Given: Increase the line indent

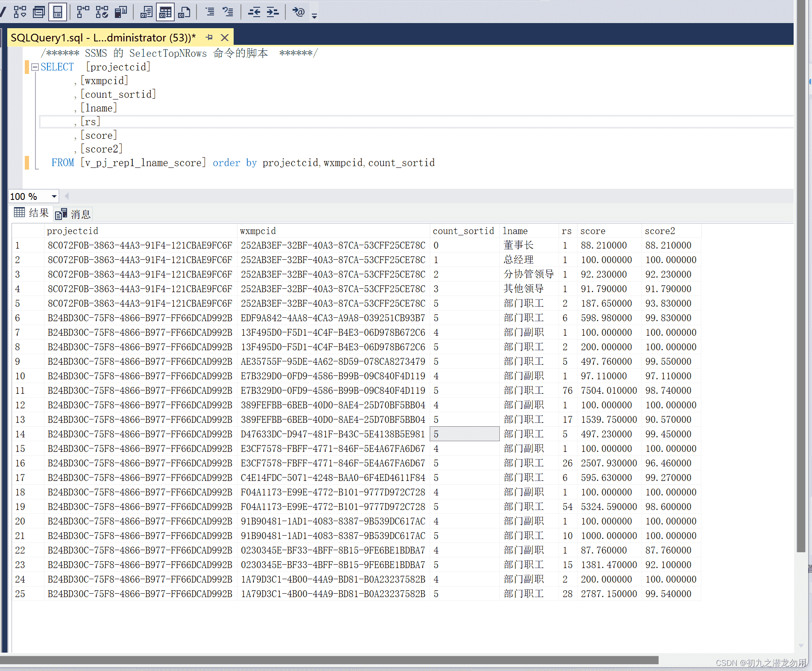Looking at the screenshot, I should coord(273,12).
